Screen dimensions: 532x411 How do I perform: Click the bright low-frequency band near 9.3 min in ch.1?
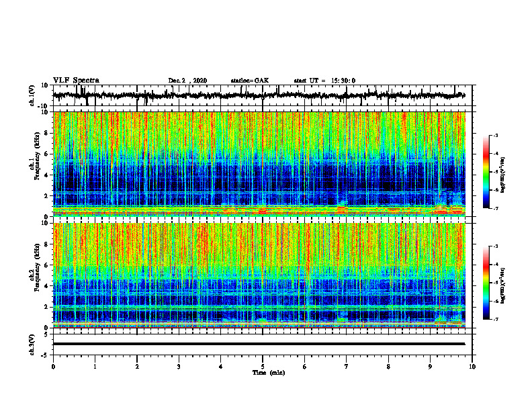click(x=441, y=212)
